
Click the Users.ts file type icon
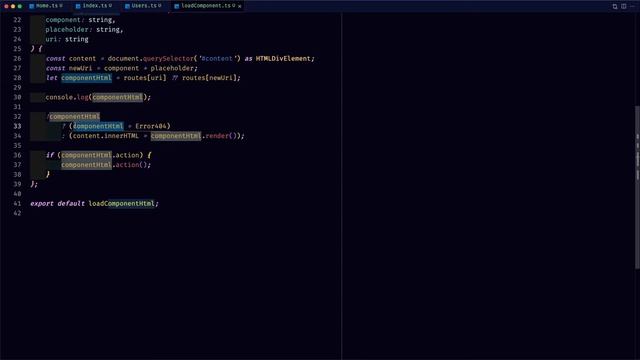click(x=127, y=6)
